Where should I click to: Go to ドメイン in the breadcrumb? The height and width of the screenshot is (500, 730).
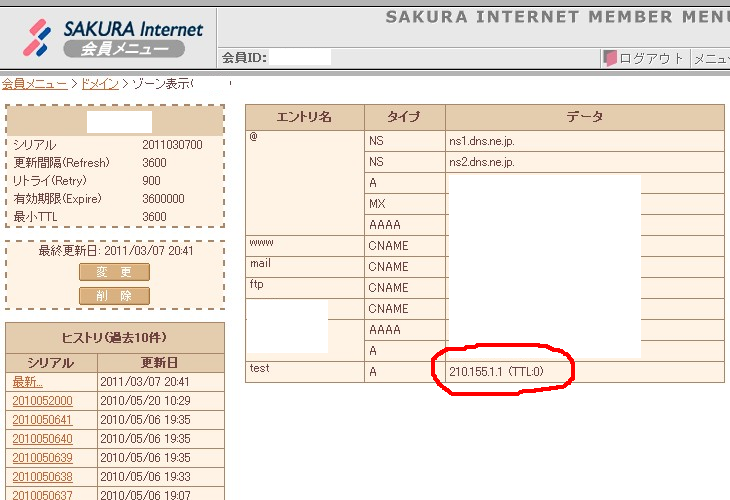[x=99, y=84]
